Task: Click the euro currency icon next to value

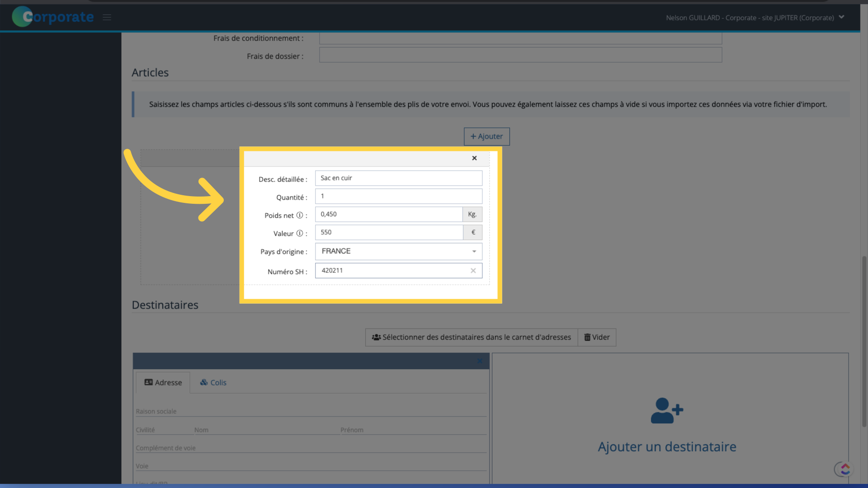Action: click(473, 232)
